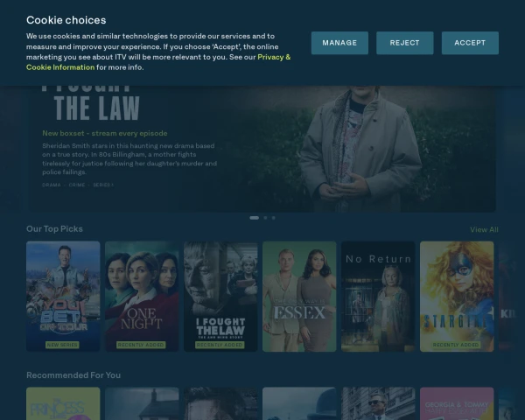Open recommended thumbnail showing a house silhouette
The height and width of the screenshot is (420, 525).
[142, 403]
